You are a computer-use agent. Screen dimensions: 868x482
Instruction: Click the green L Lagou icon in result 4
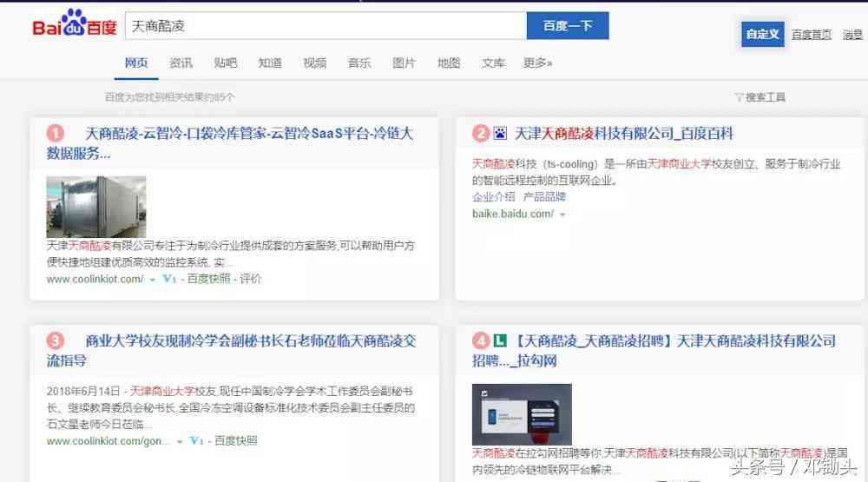click(500, 340)
